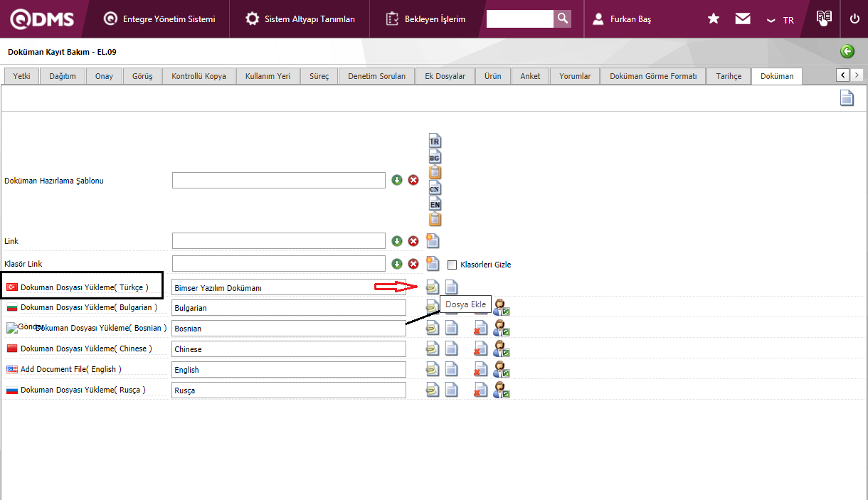
Task: Click the Klasör Link input field
Action: pos(279,264)
